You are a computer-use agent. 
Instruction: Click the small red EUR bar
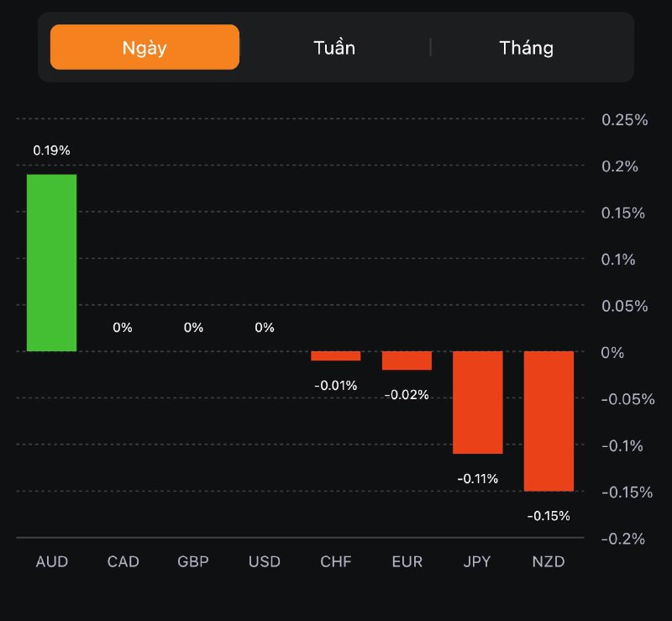407,360
